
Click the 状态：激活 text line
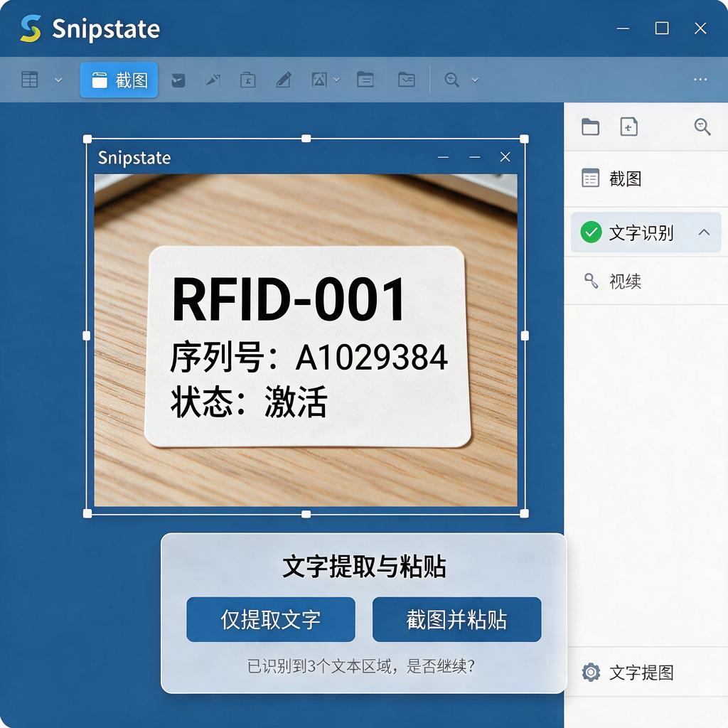(249, 402)
